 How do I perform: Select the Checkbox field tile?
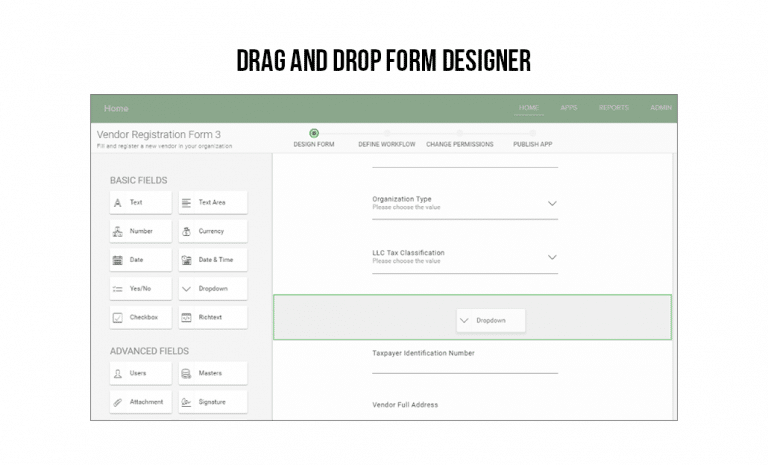click(x=140, y=318)
